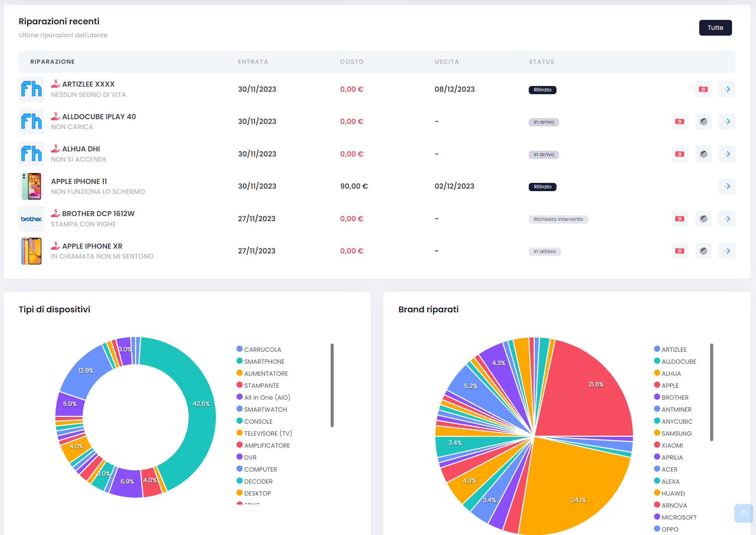Open ALLDOCUBE IPLAY 40 repair via arrow icon

coord(727,122)
